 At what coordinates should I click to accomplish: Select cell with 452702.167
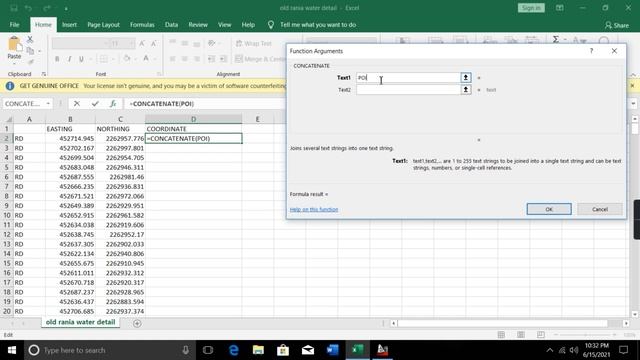tap(70, 148)
